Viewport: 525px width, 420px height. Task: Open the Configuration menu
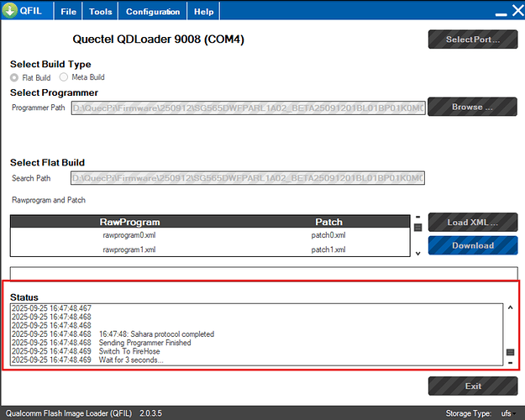(153, 12)
